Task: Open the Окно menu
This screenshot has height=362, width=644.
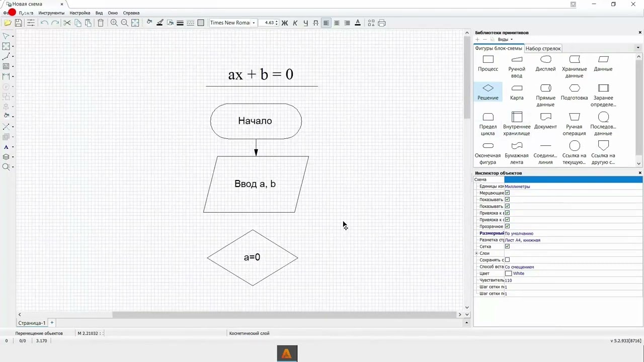Action: 113,13
